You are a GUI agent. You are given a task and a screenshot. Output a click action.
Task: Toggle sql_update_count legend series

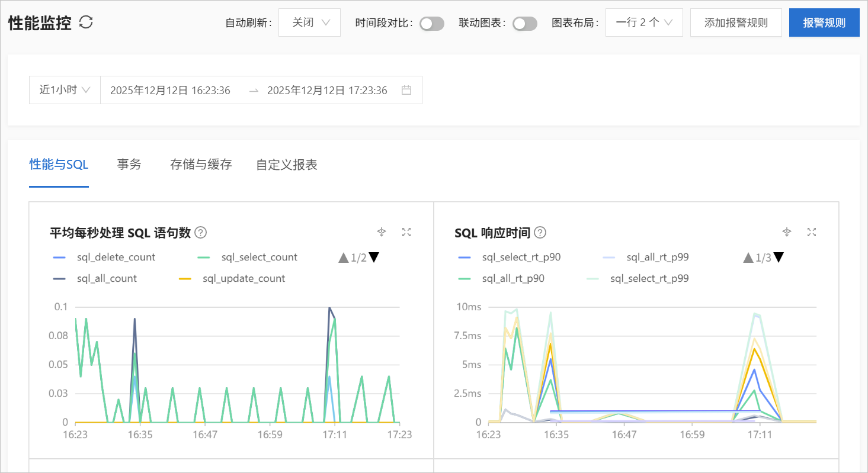tap(232, 278)
